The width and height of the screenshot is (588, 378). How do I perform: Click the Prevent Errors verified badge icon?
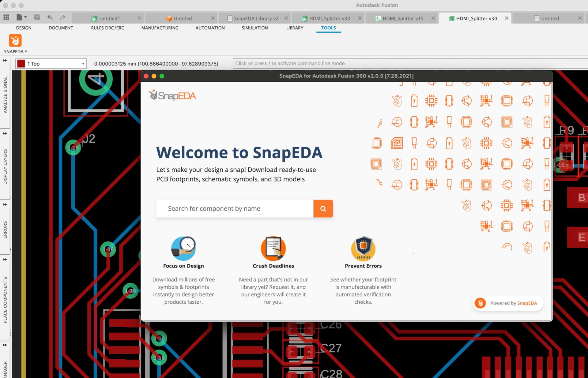pos(363,248)
